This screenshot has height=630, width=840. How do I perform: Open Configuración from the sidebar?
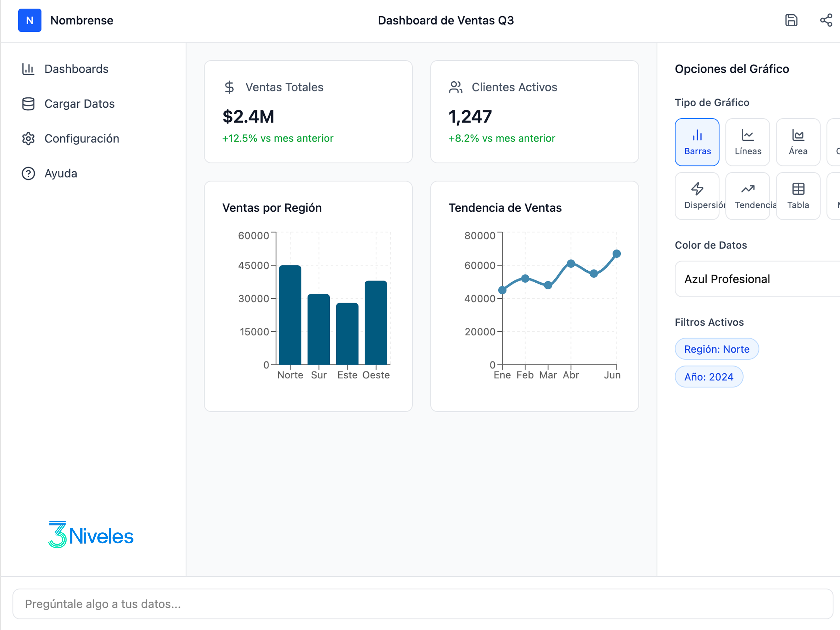[81, 139]
